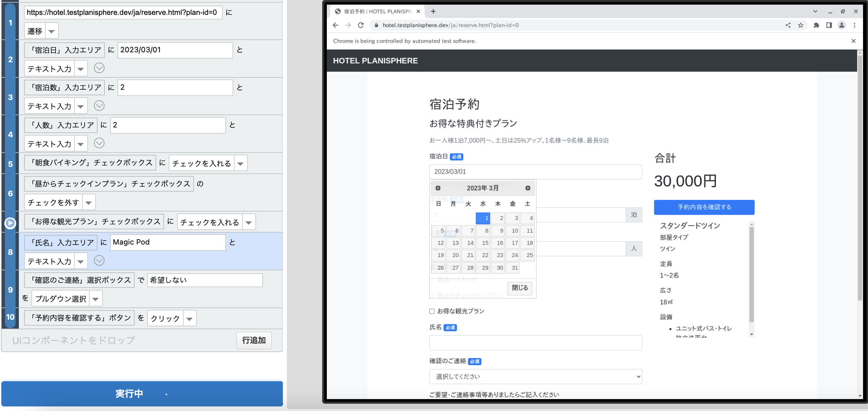Click the 「朝食バイキング」チェックボックス element chip
Screen dimensions: 868x411
[x=90, y=163]
